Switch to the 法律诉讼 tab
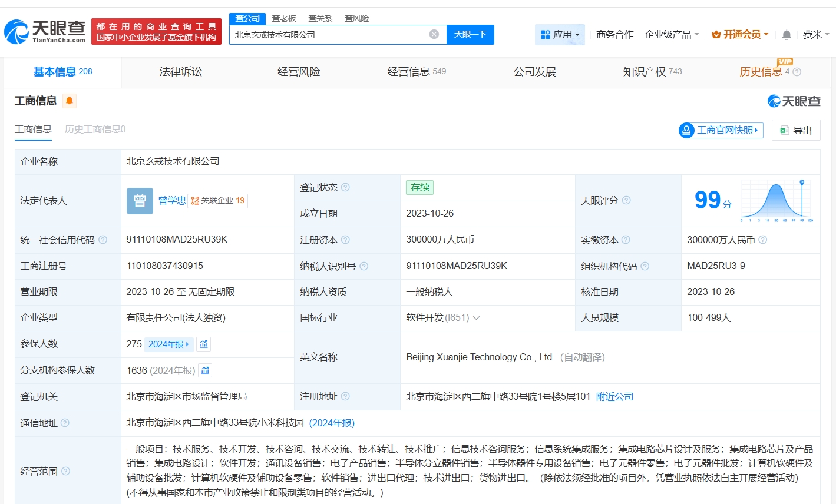 click(x=180, y=72)
